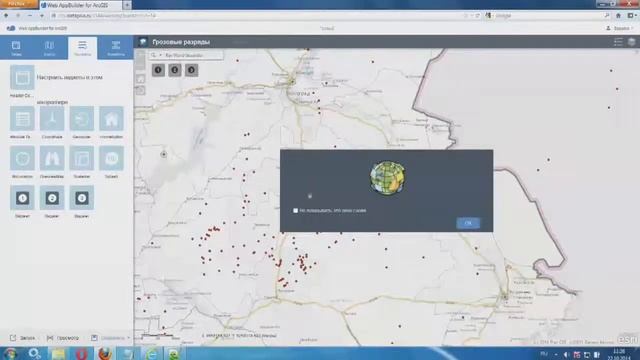Open a new browser tab with plus button
The image size is (640, 360).
127,5
